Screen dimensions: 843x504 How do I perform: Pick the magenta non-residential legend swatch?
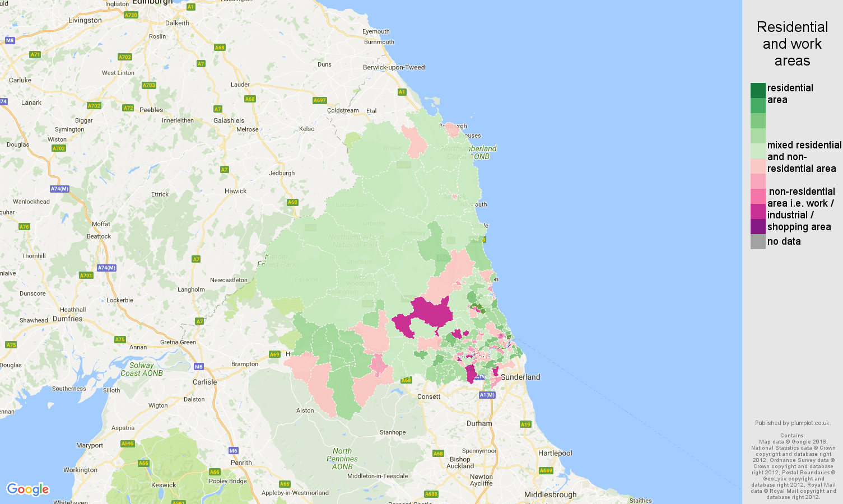(x=758, y=211)
